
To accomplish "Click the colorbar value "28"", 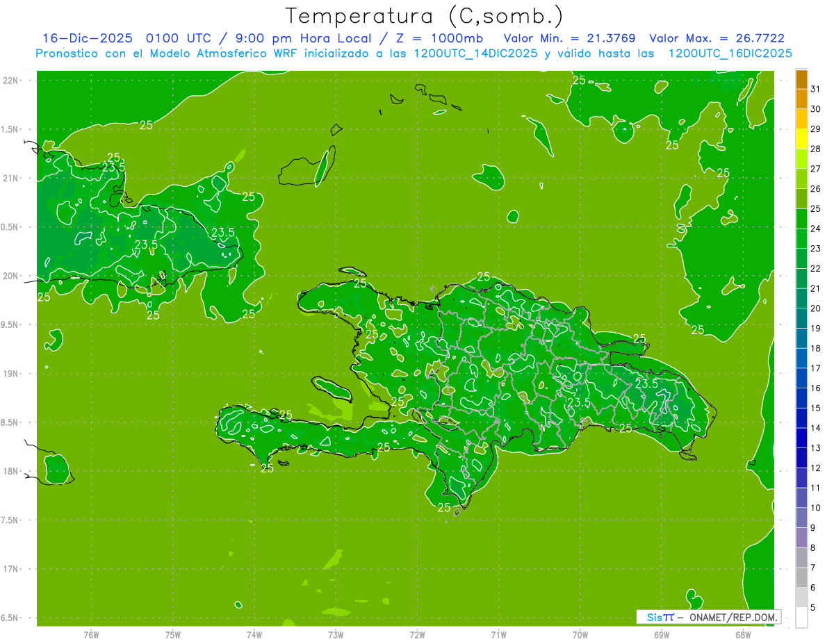I will (x=816, y=149).
